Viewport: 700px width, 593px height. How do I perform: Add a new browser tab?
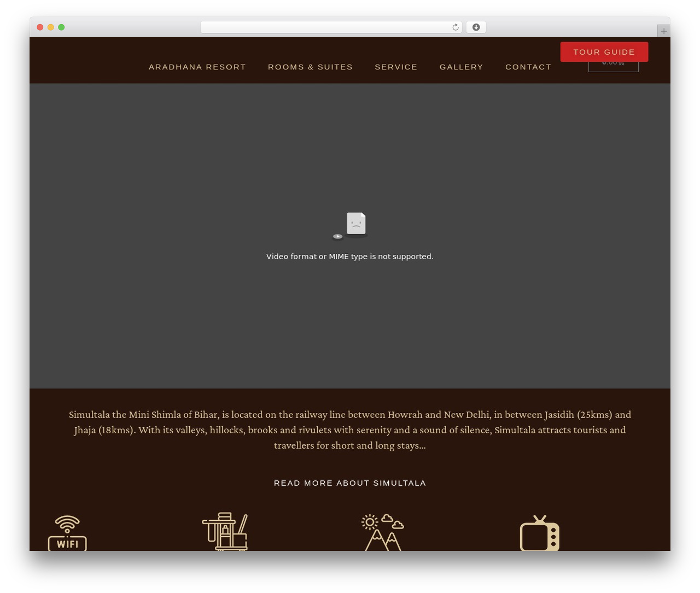click(664, 31)
